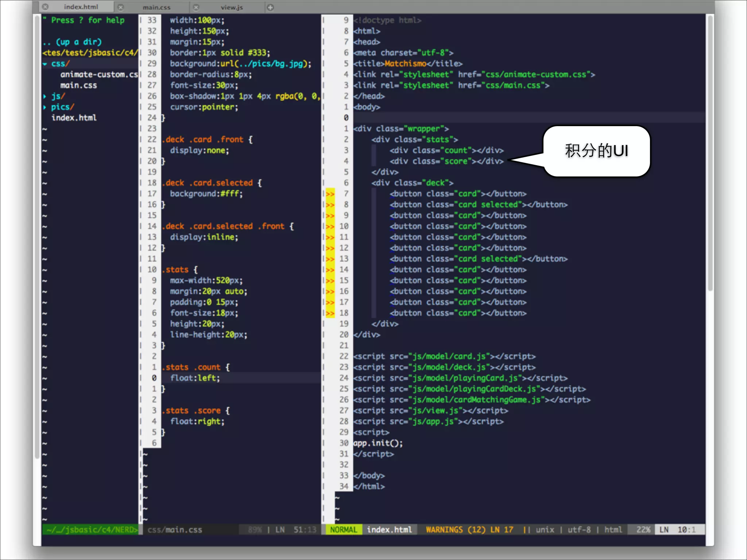
Task: Close the view.js tab with its x icon
Action: click(196, 7)
